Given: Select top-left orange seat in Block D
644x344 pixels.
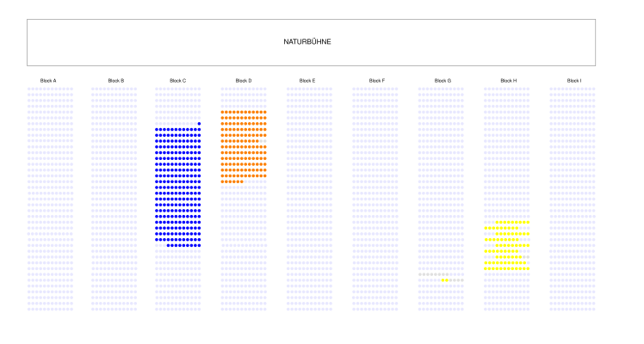Looking at the screenshot, I should (223, 112).
